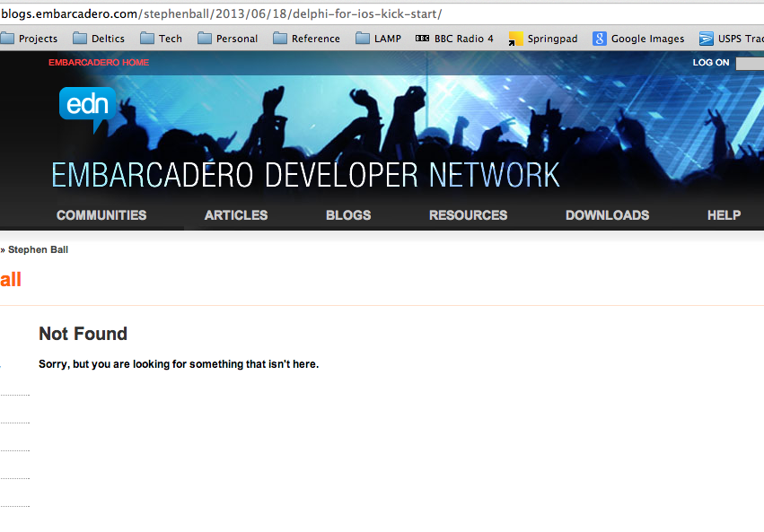
Task: Go to Embarcadero Home link
Action: [x=99, y=62]
